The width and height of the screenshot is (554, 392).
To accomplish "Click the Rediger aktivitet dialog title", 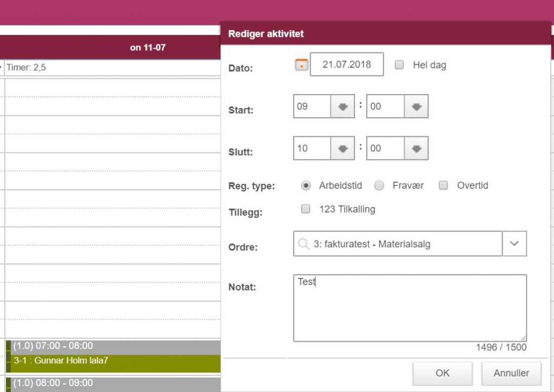I will [x=266, y=34].
